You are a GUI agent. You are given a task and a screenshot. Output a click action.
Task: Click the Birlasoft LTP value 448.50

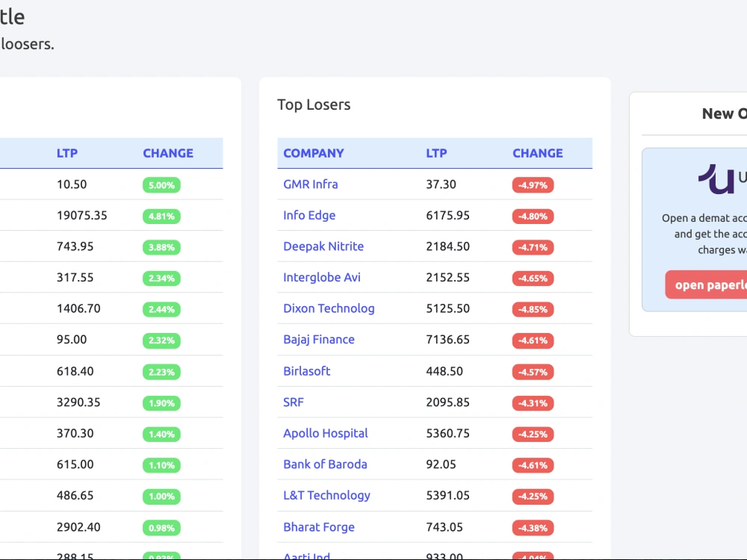click(x=444, y=371)
